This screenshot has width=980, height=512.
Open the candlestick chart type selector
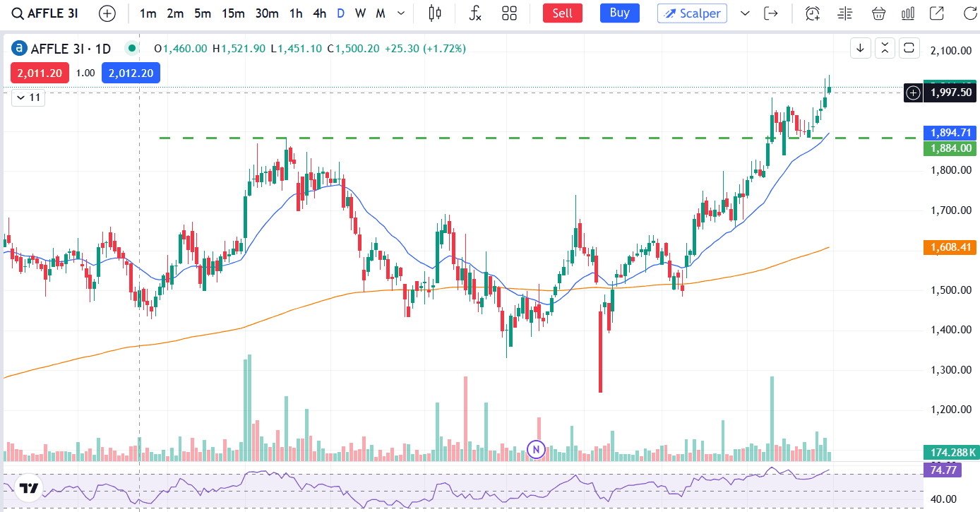[435, 13]
